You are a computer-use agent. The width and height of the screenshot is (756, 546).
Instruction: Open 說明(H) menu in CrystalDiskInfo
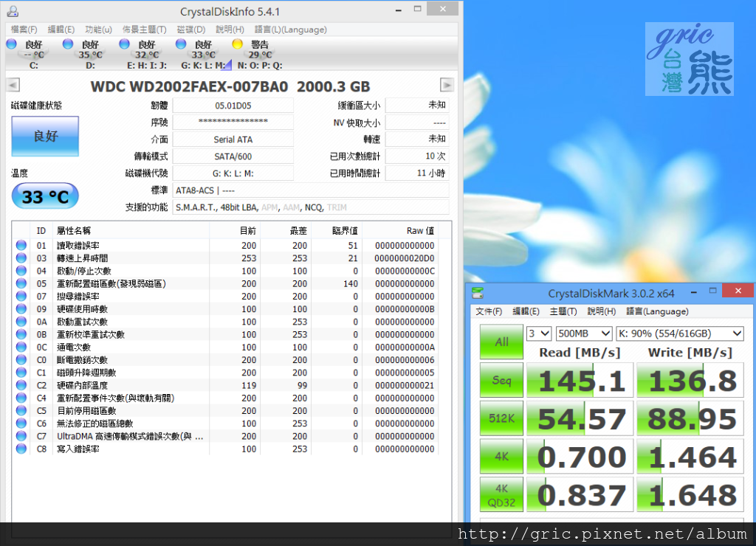[230, 30]
